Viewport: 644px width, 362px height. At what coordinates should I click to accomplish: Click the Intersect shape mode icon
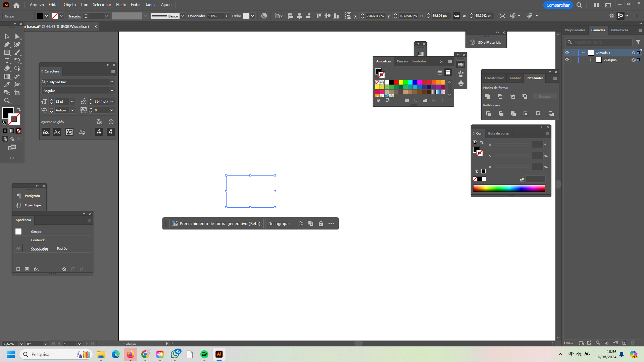(x=512, y=96)
